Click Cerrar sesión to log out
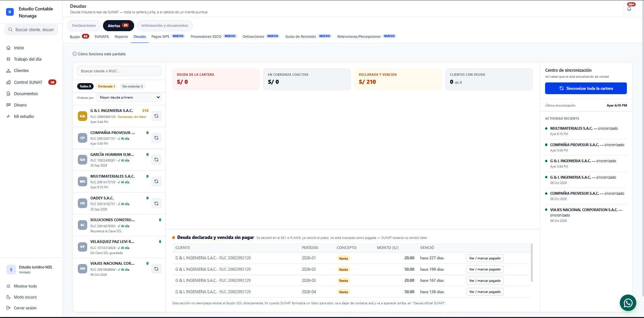This screenshot has height=318, width=644. [25, 308]
